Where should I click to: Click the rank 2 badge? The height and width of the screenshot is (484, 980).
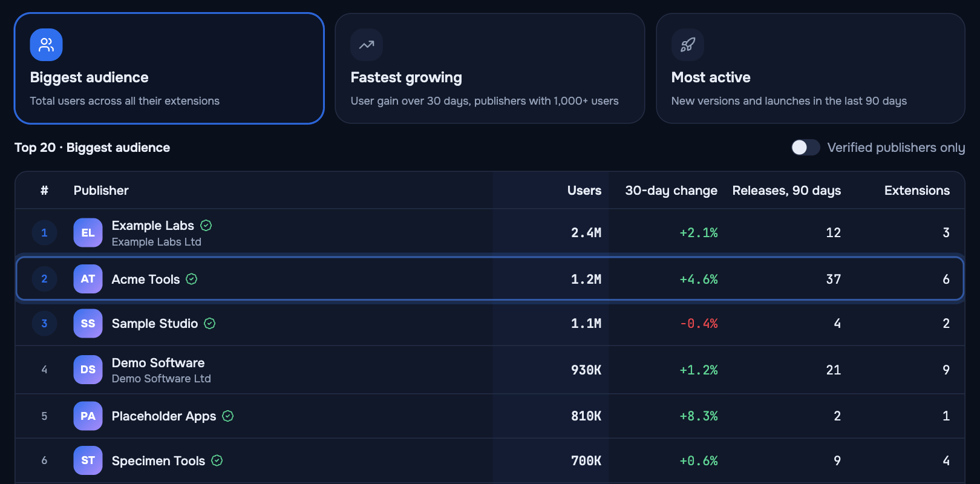[44, 279]
